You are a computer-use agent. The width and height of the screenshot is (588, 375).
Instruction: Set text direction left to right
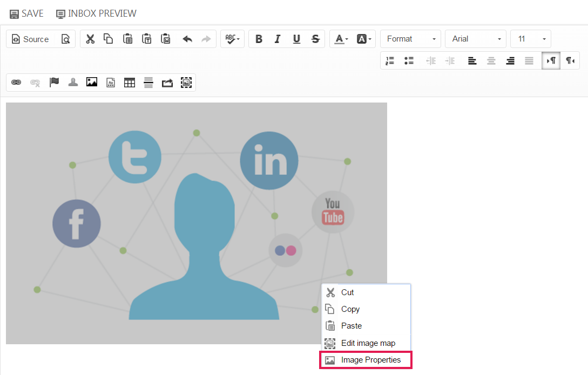551,60
